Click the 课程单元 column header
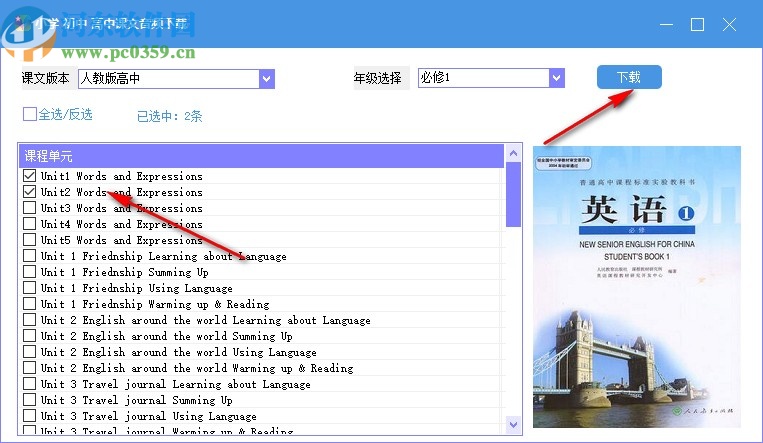 [261, 156]
